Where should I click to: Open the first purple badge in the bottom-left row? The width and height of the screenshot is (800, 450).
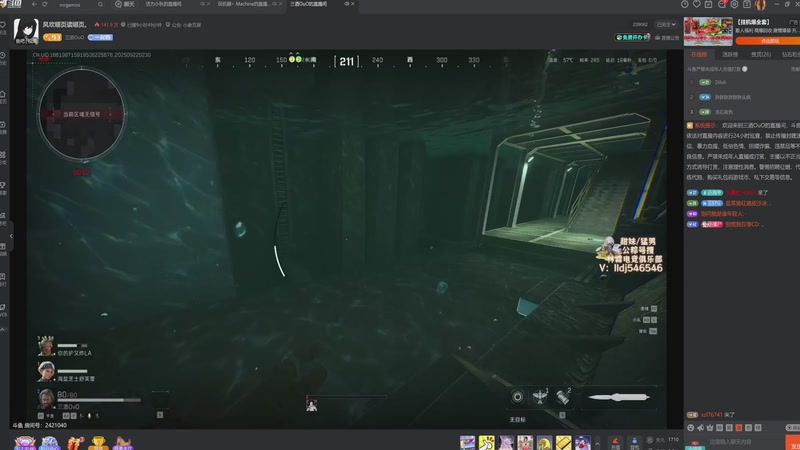(24, 442)
